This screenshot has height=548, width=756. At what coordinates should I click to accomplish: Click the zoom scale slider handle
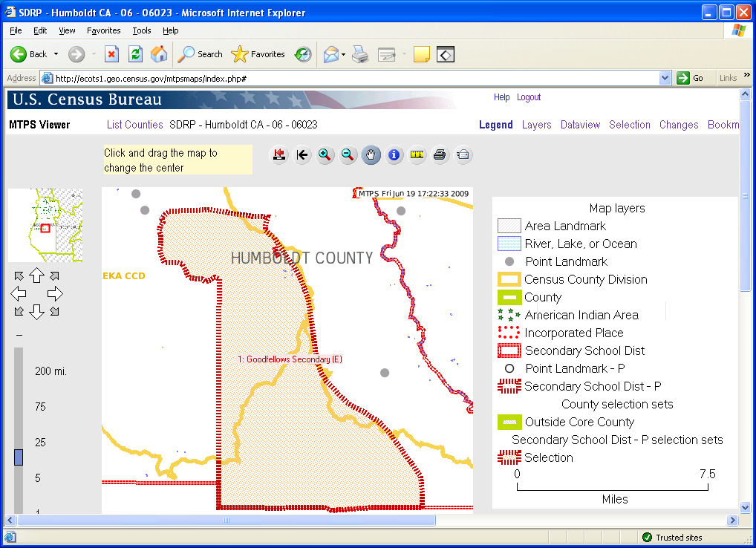pos(19,457)
